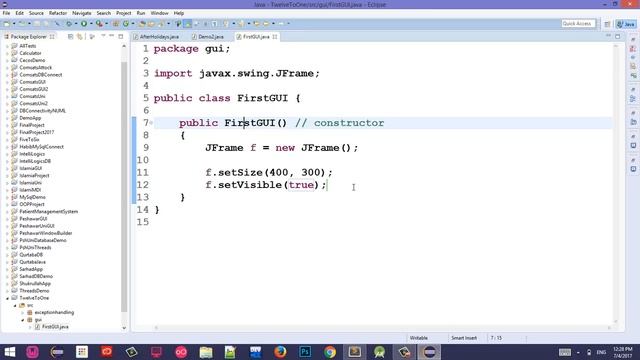Expand the exceptionhandling package node
The width and height of the screenshot is (640, 360).
[x=23, y=313]
